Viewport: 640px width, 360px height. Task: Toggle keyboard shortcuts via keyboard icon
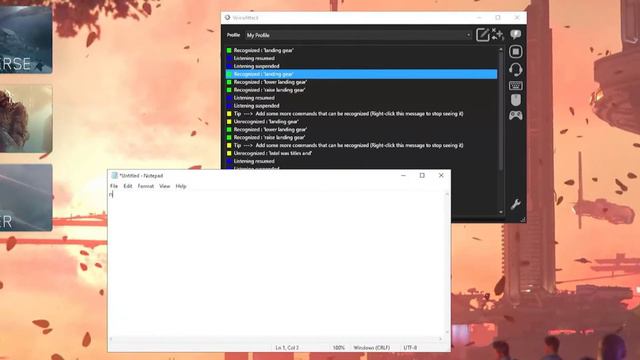tap(516, 86)
